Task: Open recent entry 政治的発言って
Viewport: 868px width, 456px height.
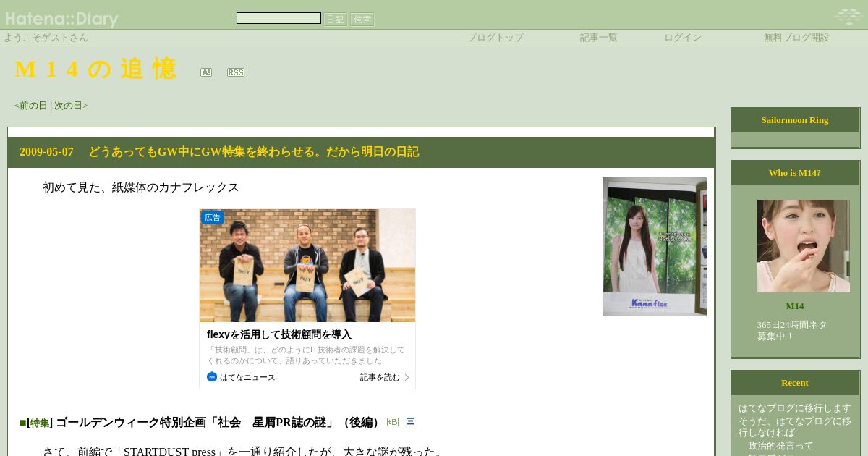Action: [x=780, y=446]
